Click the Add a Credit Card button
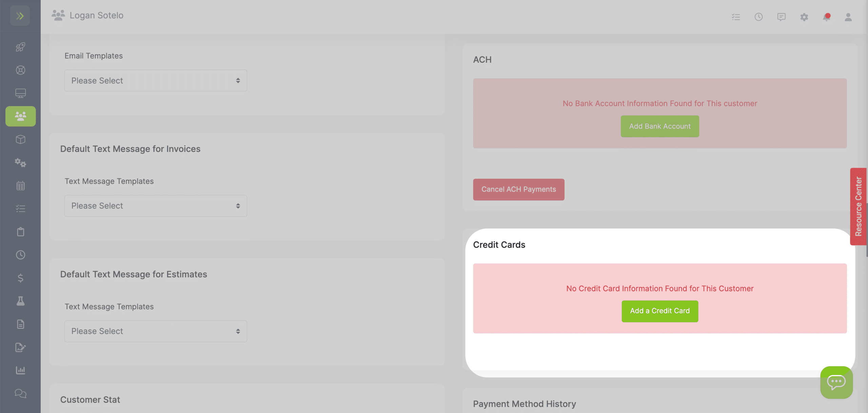Screen dimensions: 868x413 click(x=660, y=311)
